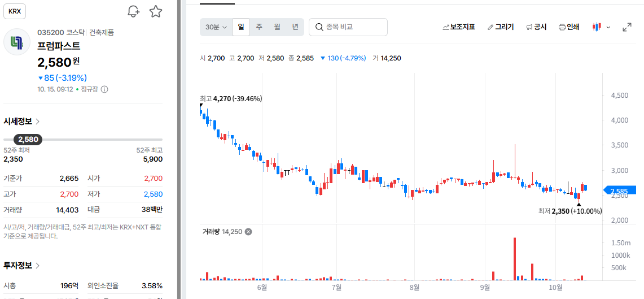This screenshot has width=644, height=299.
Task: Add stock to favorites with star icon
Action: 156,11
